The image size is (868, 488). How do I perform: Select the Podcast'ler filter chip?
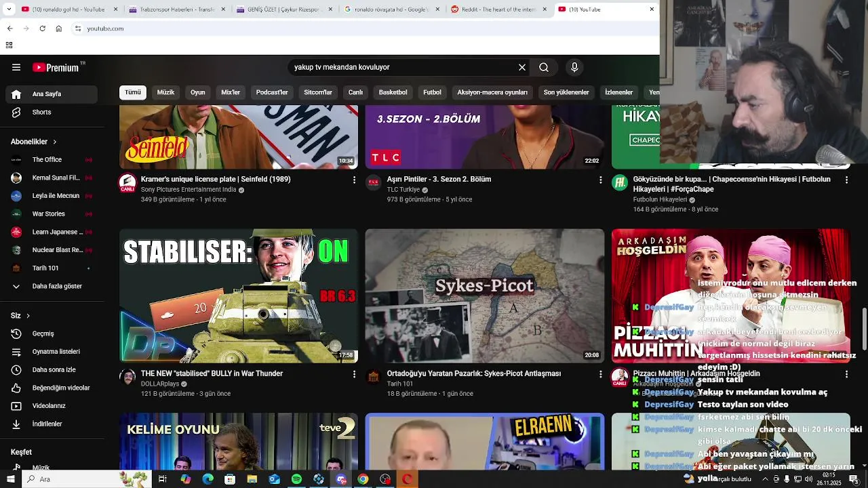coord(272,92)
